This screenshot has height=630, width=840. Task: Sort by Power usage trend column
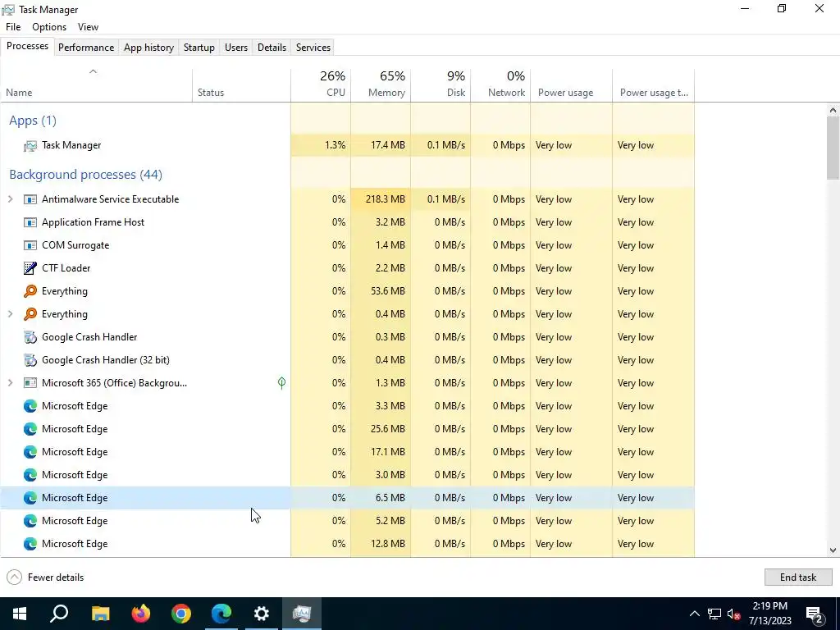pos(654,85)
